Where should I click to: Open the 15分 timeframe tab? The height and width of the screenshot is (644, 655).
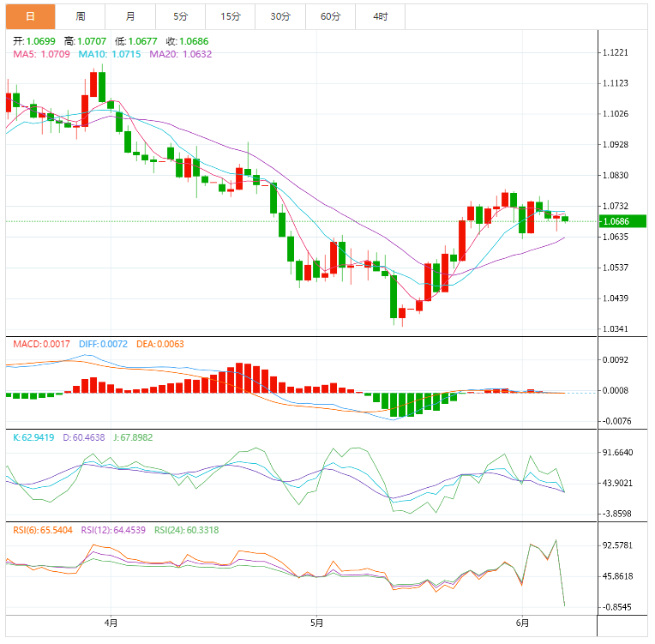[230, 16]
